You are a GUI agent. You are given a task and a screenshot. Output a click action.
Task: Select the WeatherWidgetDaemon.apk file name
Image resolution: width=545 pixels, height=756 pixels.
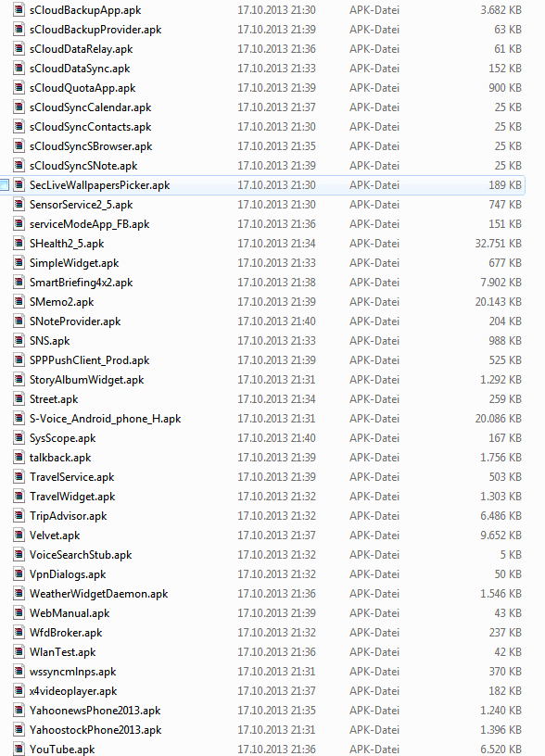98,594
